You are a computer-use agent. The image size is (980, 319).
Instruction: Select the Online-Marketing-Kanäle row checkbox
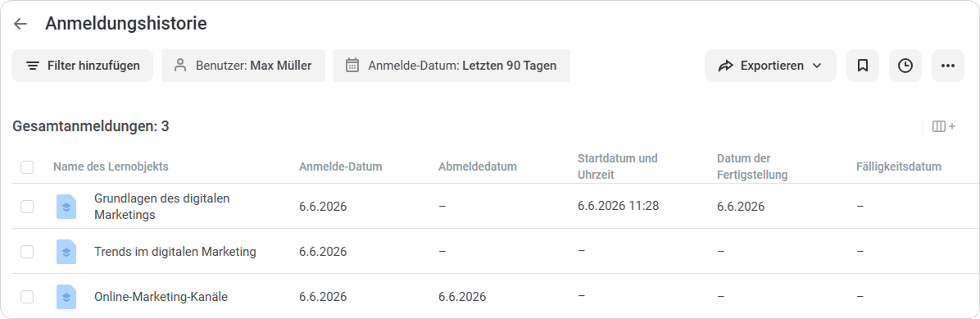27,297
